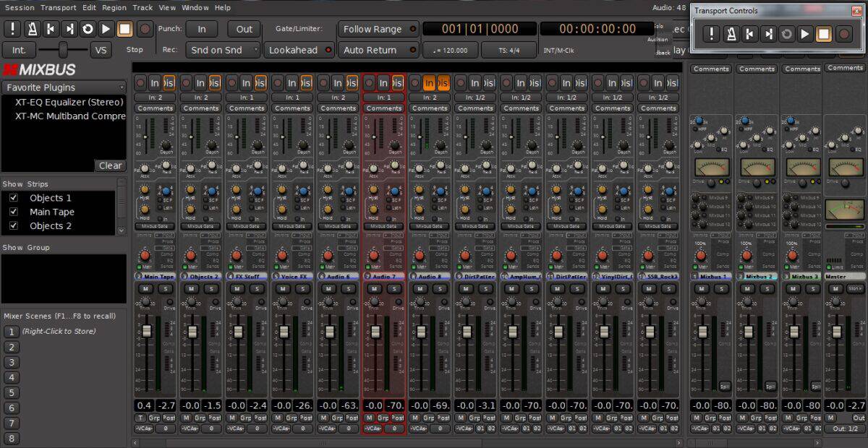Open the Region menu

[114, 7]
